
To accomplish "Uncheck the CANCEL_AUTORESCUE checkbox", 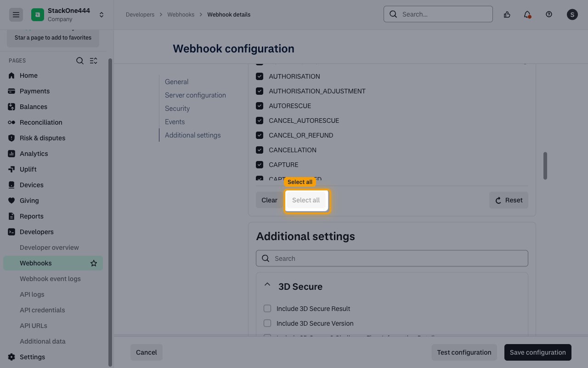I will [260, 121].
